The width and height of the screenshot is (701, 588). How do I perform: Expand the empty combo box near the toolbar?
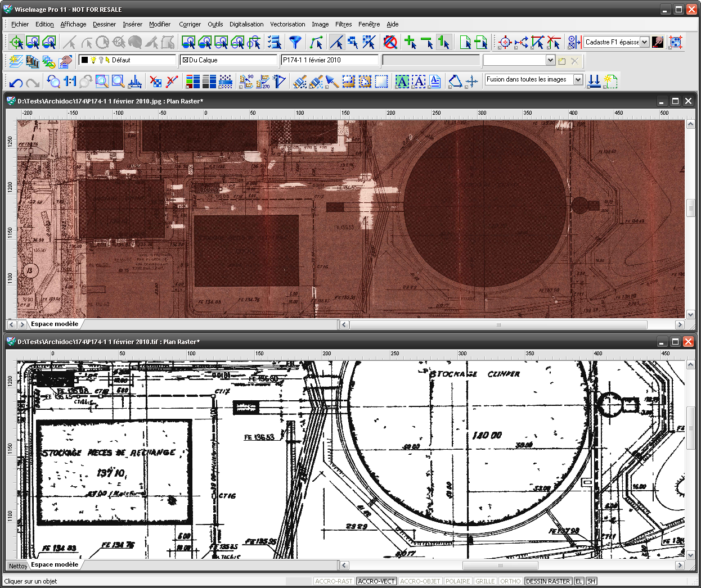pyautogui.click(x=550, y=60)
